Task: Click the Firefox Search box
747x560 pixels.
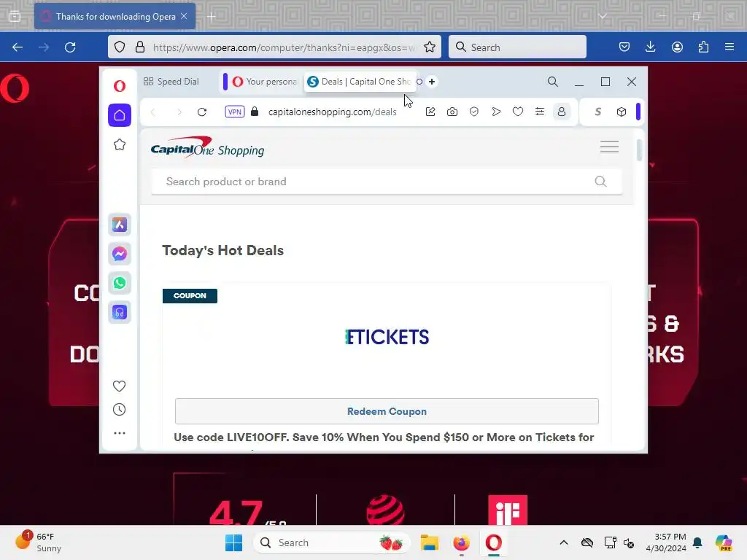Action: coord(517,47)
